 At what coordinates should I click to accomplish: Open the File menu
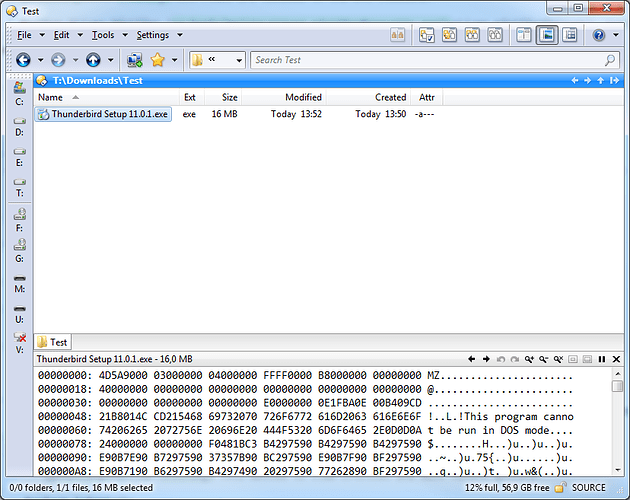coord(24,35)
